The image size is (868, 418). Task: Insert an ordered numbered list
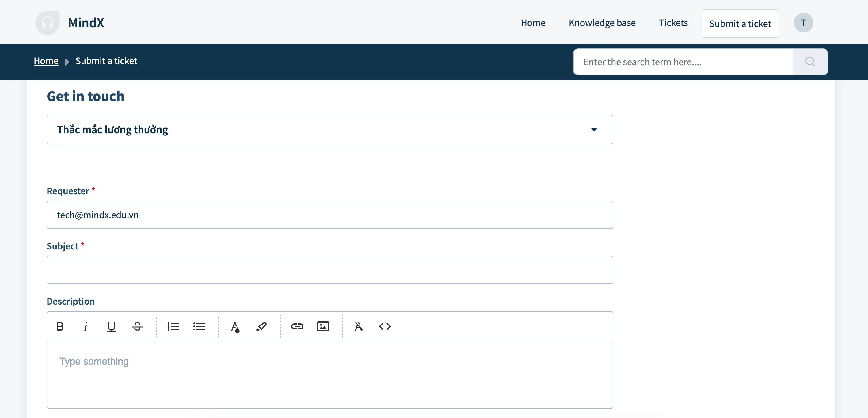tap(173, 326)
